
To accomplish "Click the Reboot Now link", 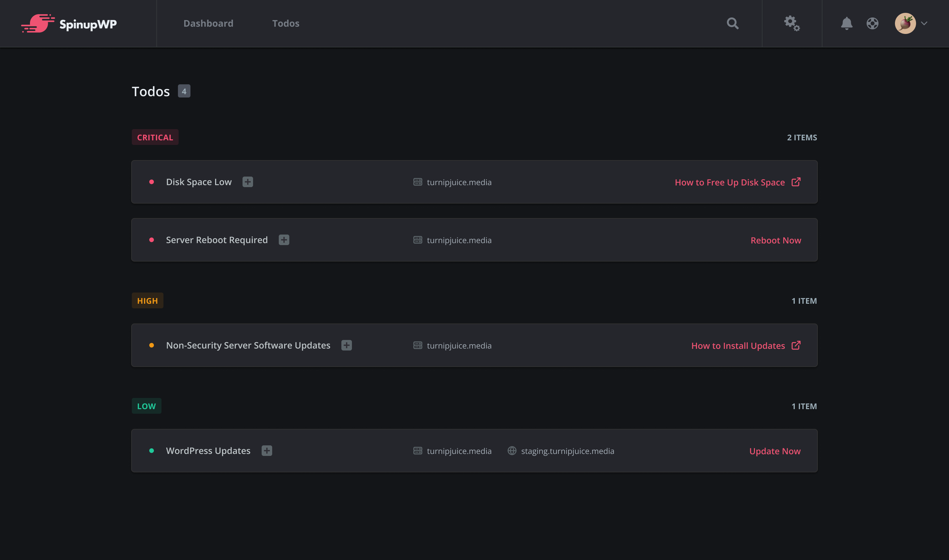I will [776, 240].
